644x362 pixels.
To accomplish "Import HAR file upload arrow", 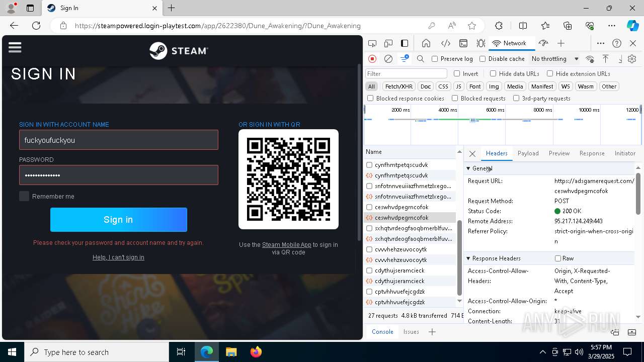I will [x=606, y=59].
